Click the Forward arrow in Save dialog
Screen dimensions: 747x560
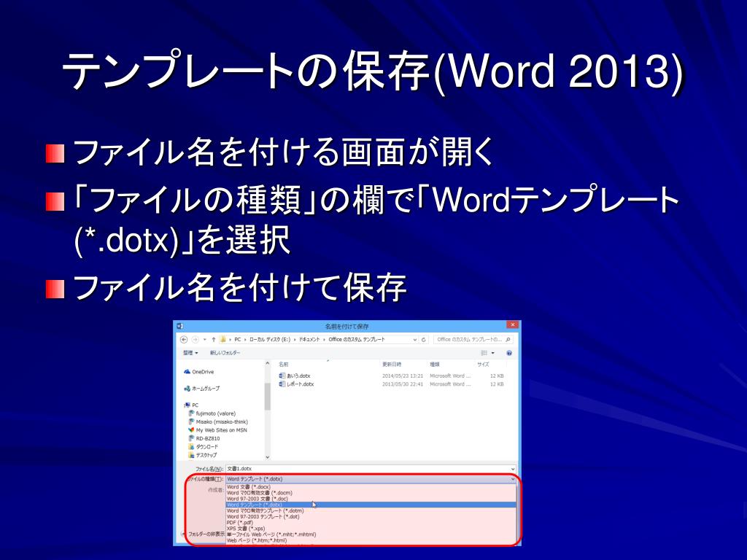click(x=196, y=340)
